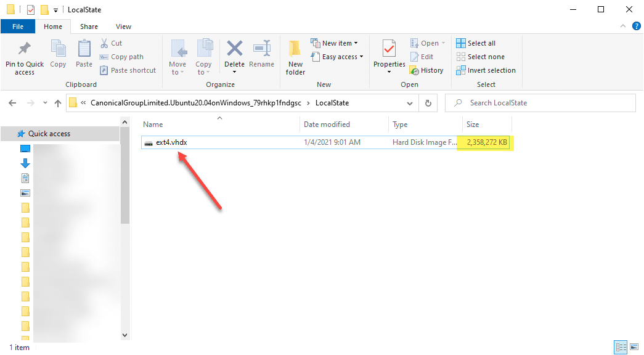The image size is (644, 355).
Task: Pin folder to Quick access
Action: click(x=24, y=57)
